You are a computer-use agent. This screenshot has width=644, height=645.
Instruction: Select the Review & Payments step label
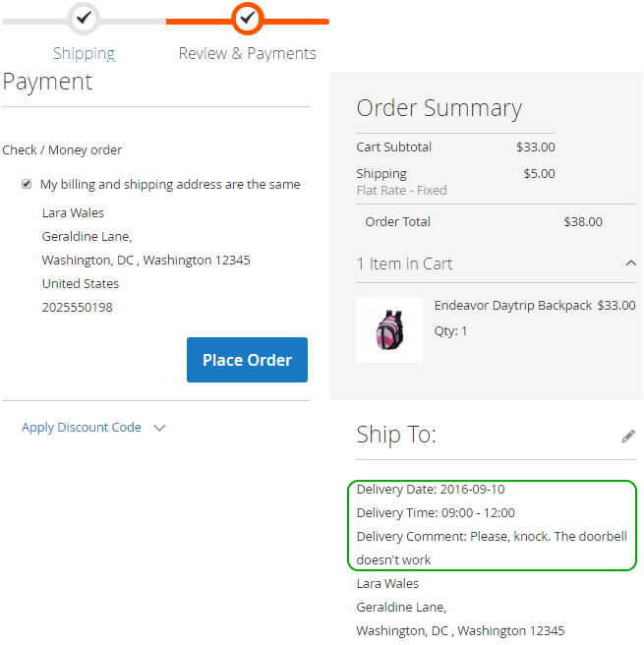[248, 53]
